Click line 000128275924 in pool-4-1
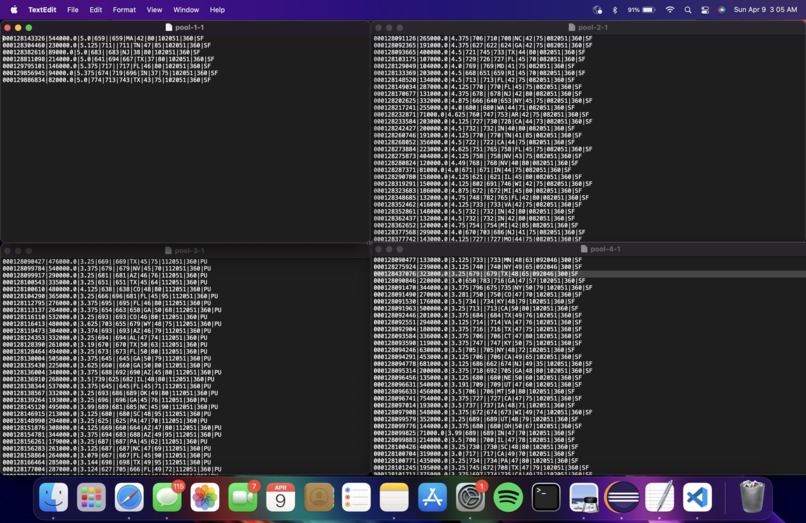Image resolution: width=806 pixels, height=523 pixels. [x=478, y=267]
